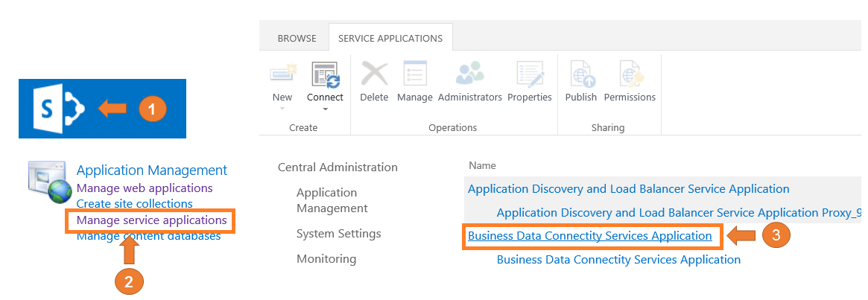868x300 pixels.
Task: Click the Application Management globe icon
Action: click(x=48, y=182)
